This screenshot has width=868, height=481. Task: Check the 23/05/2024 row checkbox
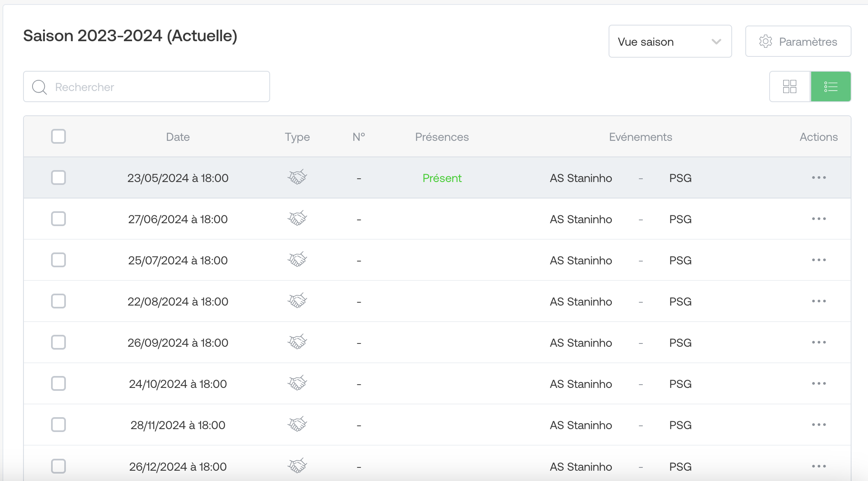58,177
